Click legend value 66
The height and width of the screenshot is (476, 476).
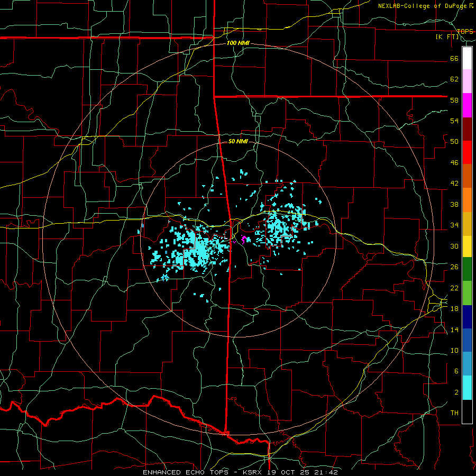click(454, 58)
